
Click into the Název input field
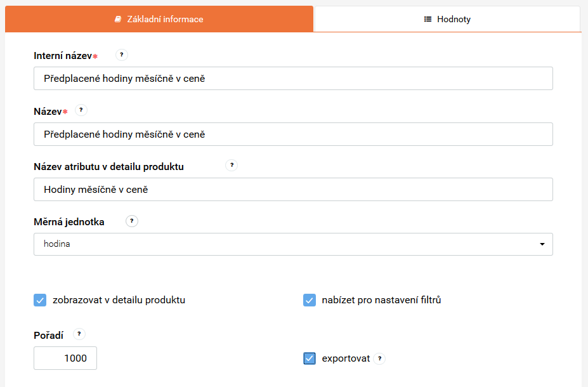293,134
